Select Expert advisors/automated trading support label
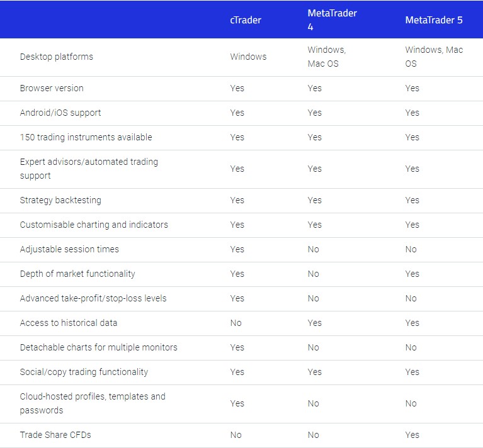 (x=89, y=169)
